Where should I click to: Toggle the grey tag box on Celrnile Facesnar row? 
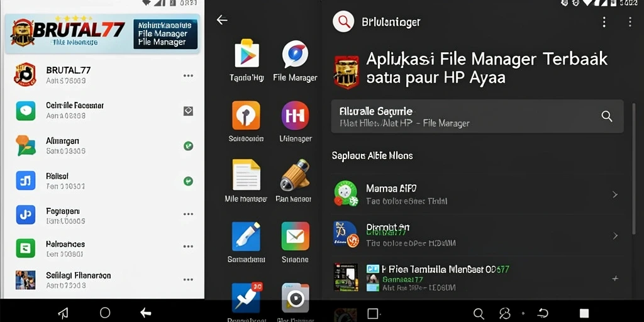[188, 111]
